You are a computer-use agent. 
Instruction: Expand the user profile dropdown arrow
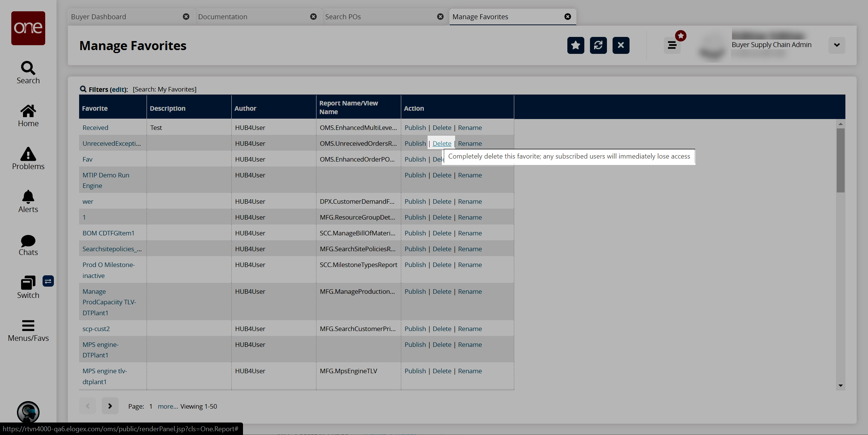pos(837,45)
